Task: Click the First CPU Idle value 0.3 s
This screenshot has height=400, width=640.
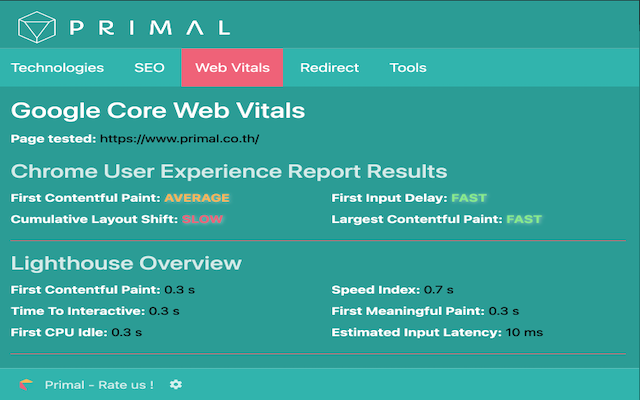Action: point(127,332)
